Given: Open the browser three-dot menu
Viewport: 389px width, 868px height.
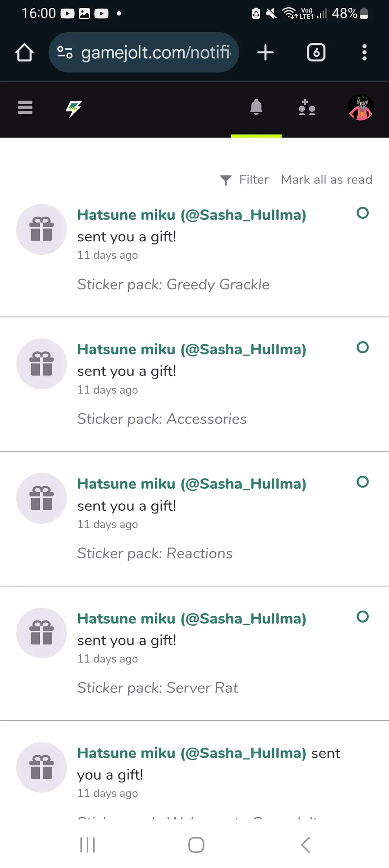Looking at the screenshot, I should 364,53.
